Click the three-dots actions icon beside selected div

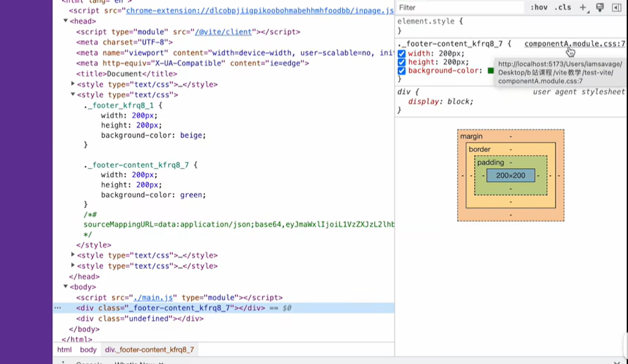pyautogui.click(x=58, y=308)
